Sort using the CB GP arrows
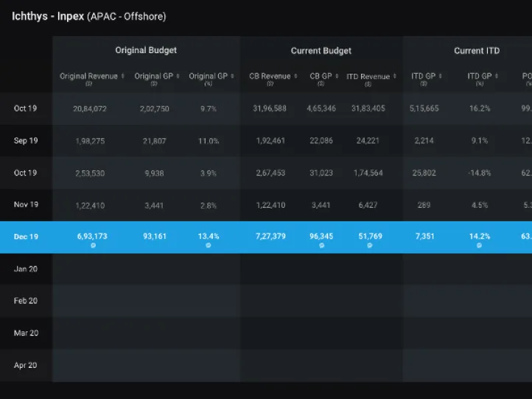 coord(337,76)
